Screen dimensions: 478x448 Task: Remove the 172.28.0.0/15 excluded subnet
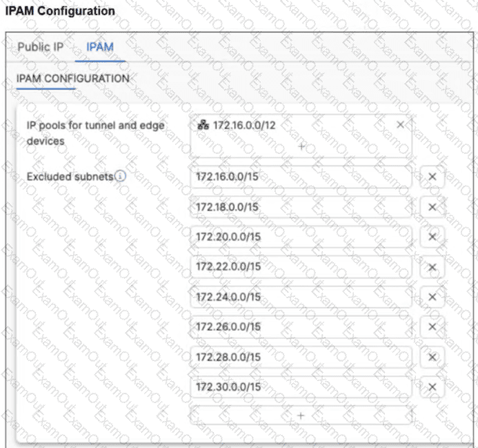point(432,357)
